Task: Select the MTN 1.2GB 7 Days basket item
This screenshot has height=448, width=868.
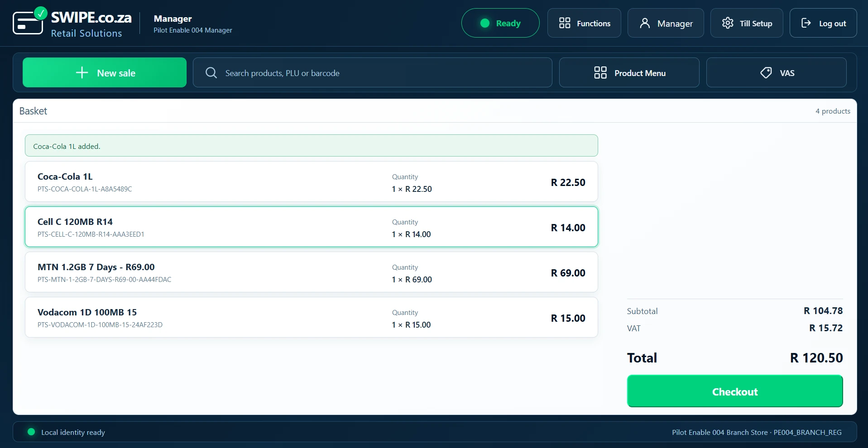Action: (x=312, y=272)
